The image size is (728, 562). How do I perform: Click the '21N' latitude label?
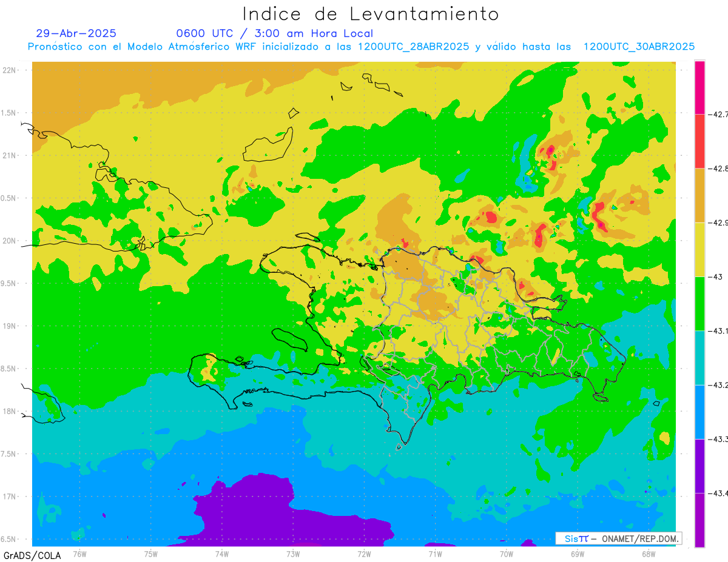click(10, 155)
